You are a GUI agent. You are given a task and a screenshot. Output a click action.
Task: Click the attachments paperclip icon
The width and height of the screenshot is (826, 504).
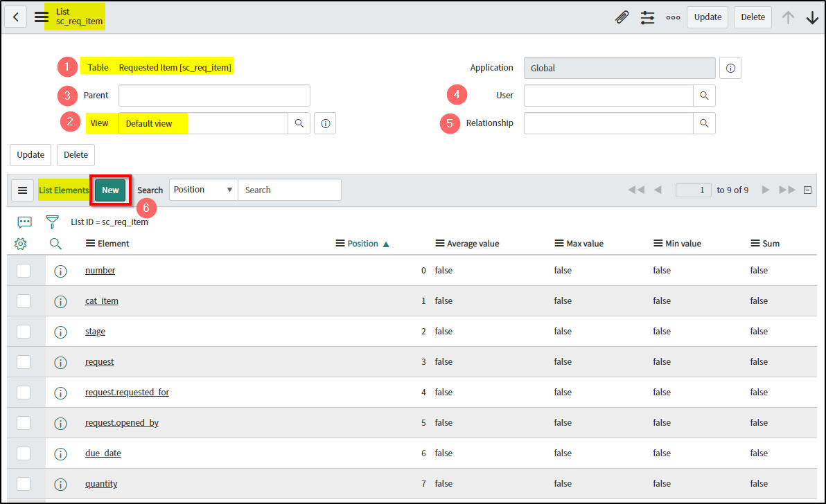tap(622, 17)
